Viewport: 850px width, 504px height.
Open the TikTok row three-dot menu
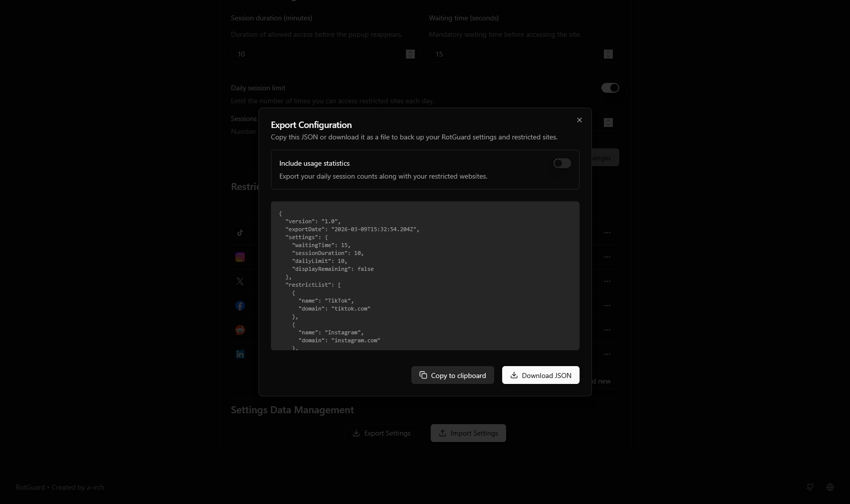[607, 233]
